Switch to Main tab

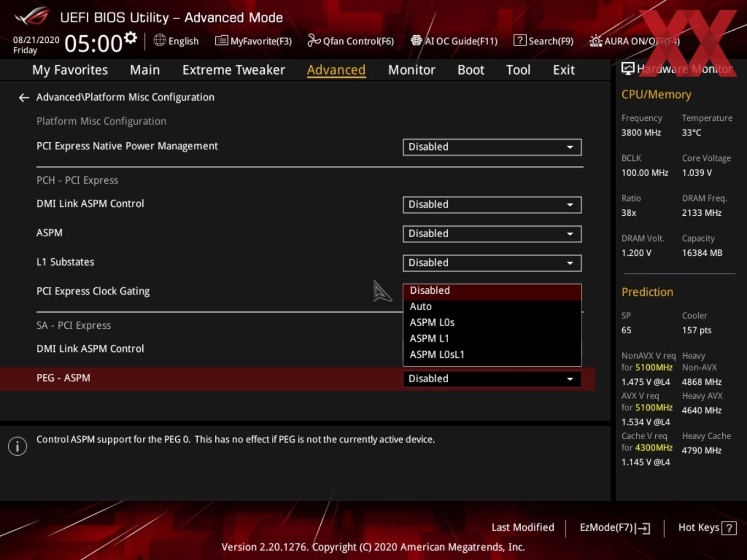click(x=145, y=70)
